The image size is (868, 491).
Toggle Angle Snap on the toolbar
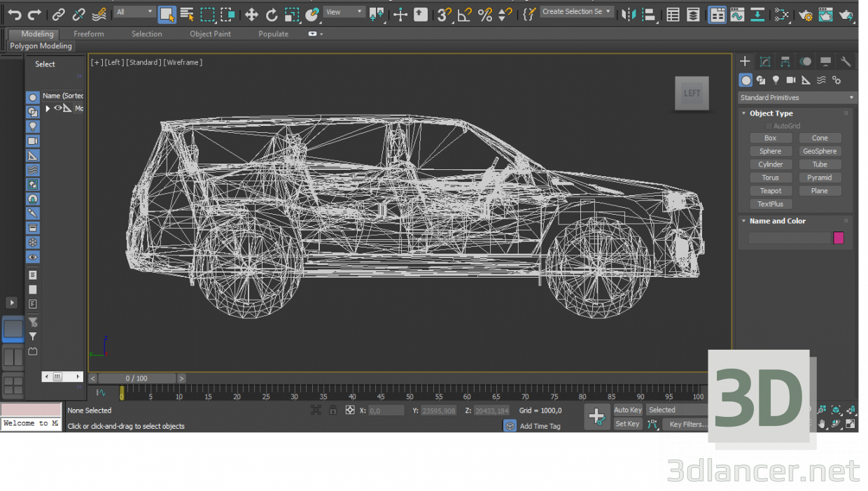(463, 14)
